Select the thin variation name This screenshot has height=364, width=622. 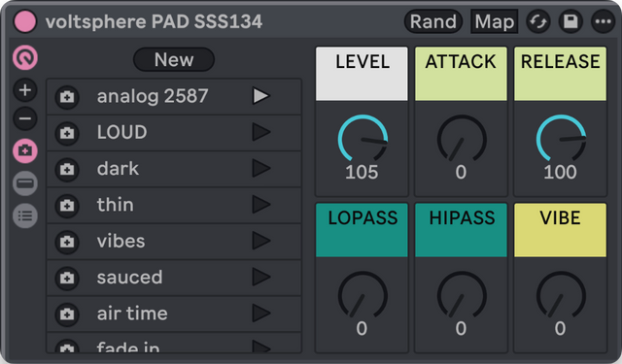(115, 205)
